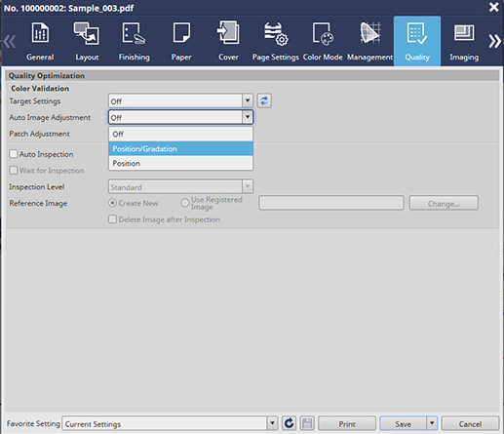This screenshot has width=504, height=434.
Task: Expand the Save button dropdown arrow
Action: [432, 423]
